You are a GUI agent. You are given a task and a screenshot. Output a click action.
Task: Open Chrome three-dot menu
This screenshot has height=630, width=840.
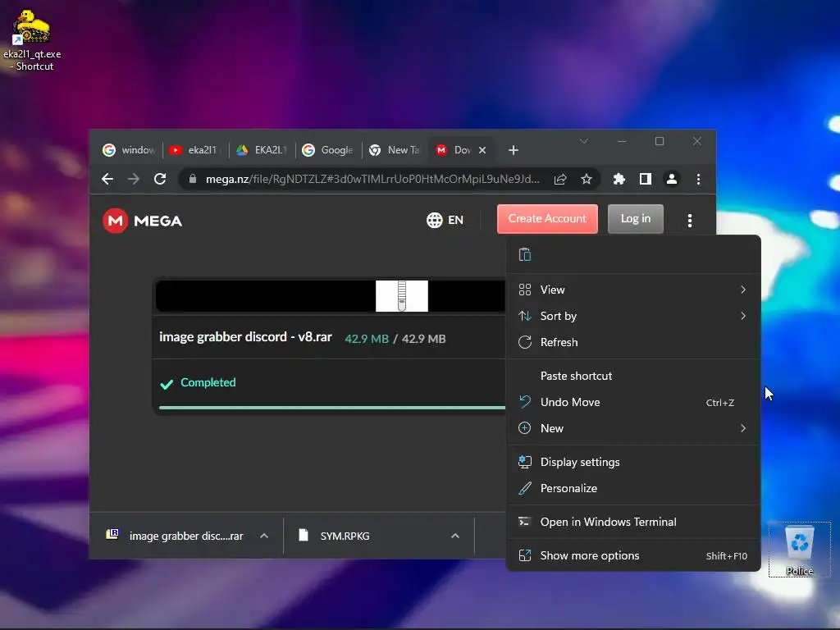(x=699, y=179)
